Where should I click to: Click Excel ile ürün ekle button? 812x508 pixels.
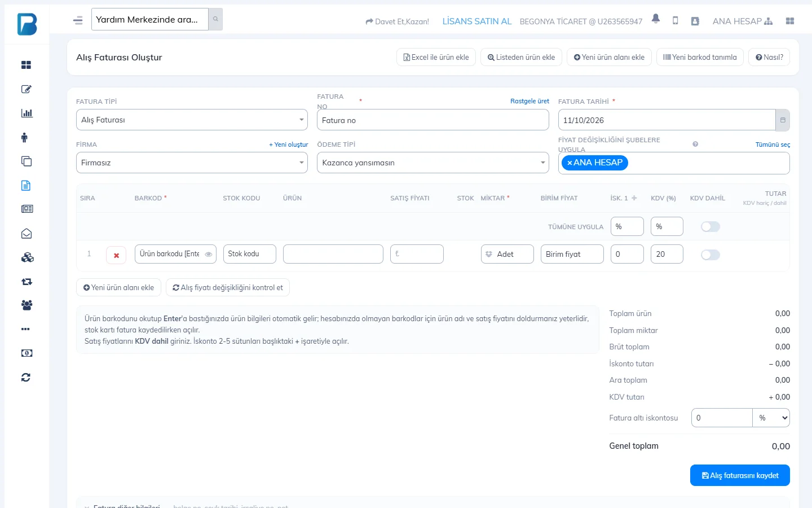coord(436,57)
